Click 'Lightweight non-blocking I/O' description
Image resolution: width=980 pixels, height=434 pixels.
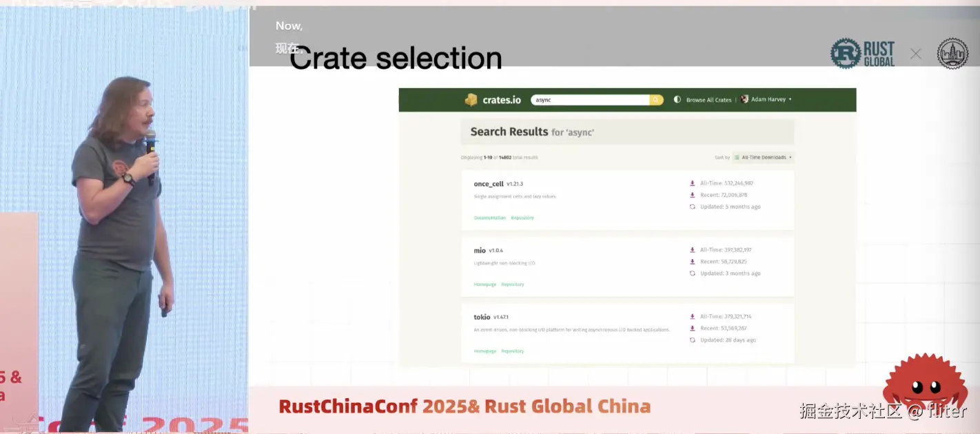tap(504, 263)
